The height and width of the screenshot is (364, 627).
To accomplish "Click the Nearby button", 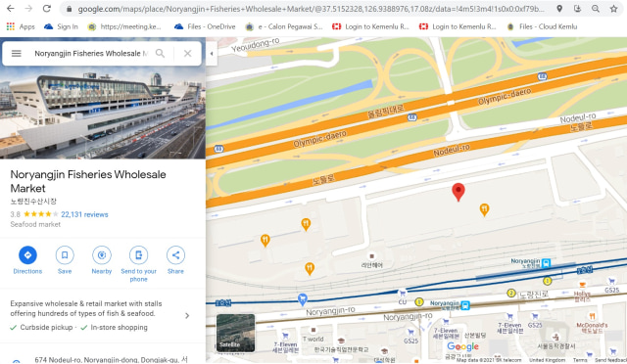I will [x=102, y=260].
